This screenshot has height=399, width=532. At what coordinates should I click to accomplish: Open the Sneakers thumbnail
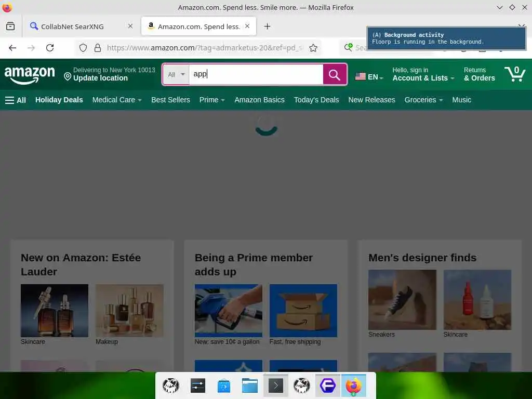(403, 300)
